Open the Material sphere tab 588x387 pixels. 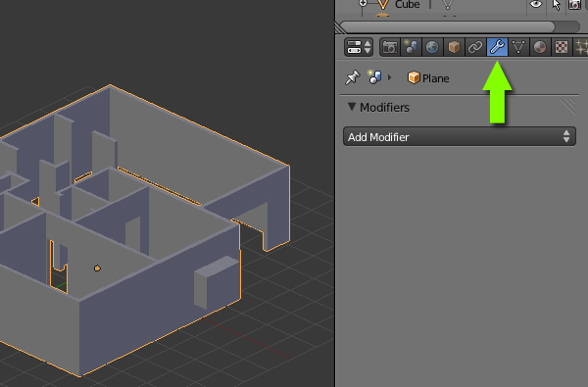pos(540,47)
